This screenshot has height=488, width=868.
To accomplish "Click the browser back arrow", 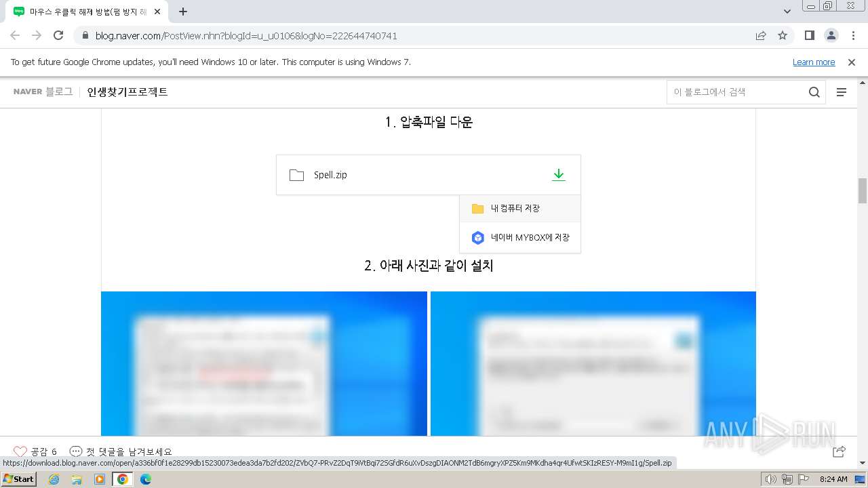I will click(15, 35).
